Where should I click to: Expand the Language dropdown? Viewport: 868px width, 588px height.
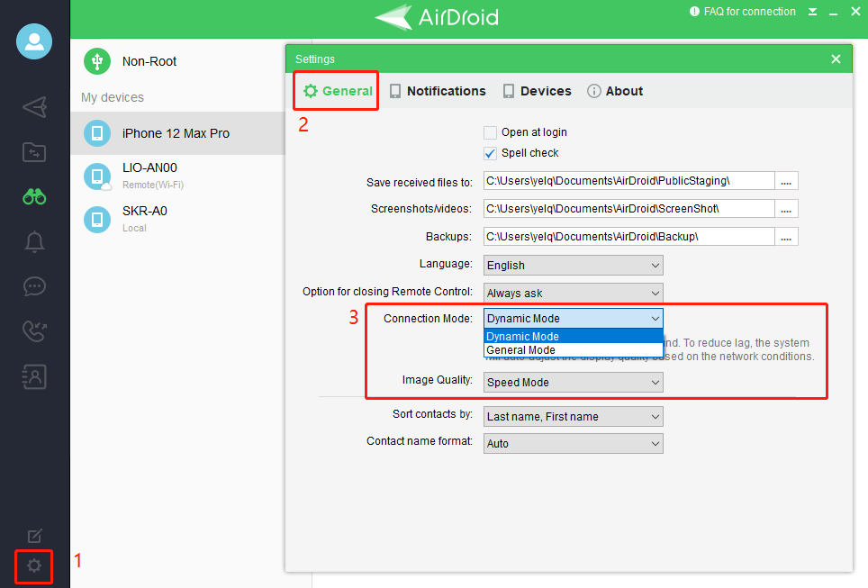point(573,266)
